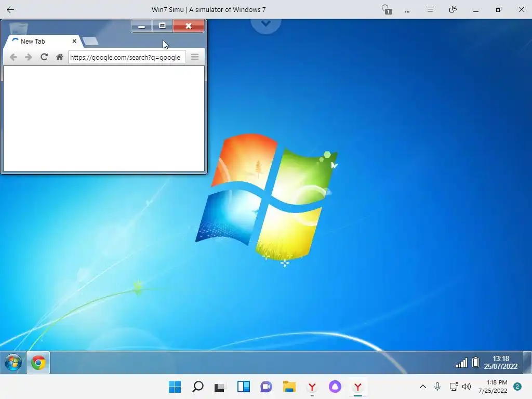Open the Win7 clock showing 13:18

(501, 362)
